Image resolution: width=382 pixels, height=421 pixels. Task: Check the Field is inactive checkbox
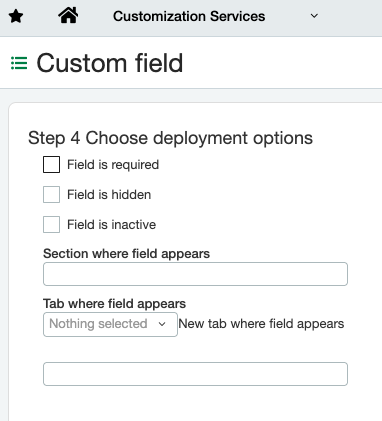[x=51, y=224]
